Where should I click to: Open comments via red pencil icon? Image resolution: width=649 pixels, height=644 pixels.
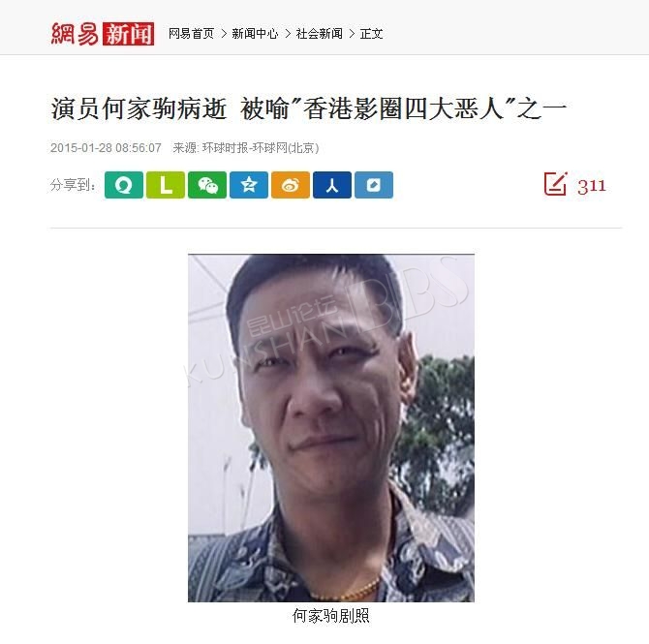555,183
